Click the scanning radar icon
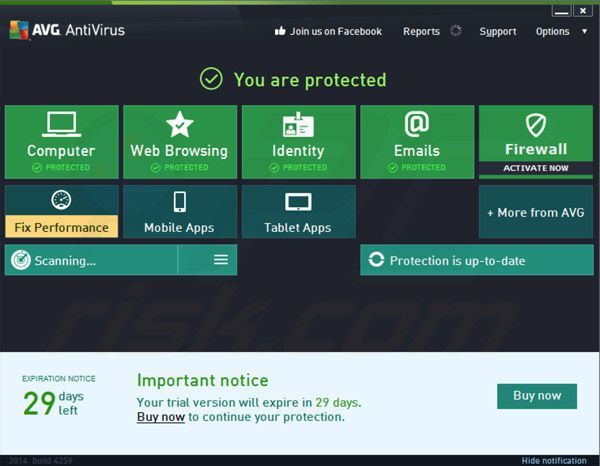This screenshot has height=466, width=600. [21, 260]
